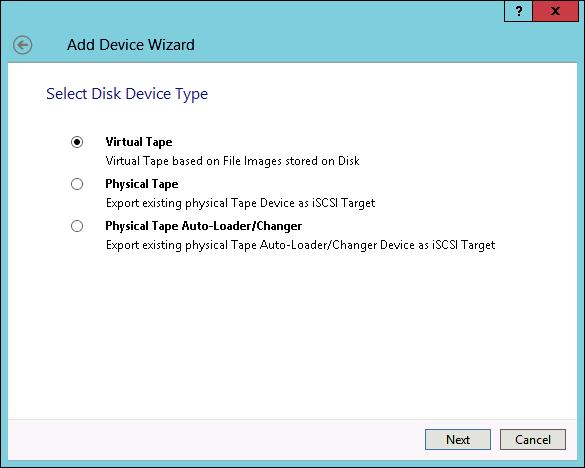Viewport: 585px width, 468px height.
Task: Open help with the question mark button
Action: click(x=518, y=11)
